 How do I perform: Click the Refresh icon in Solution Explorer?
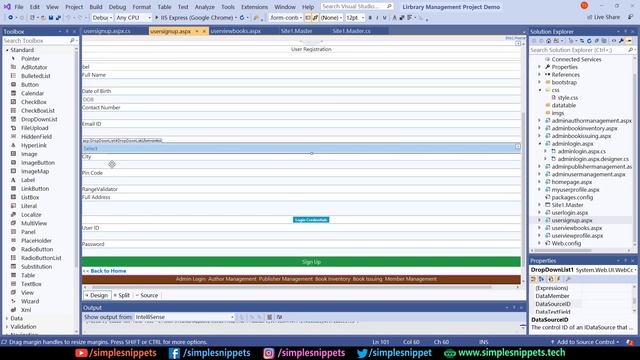pyautogui.click(x=589, y=41)
